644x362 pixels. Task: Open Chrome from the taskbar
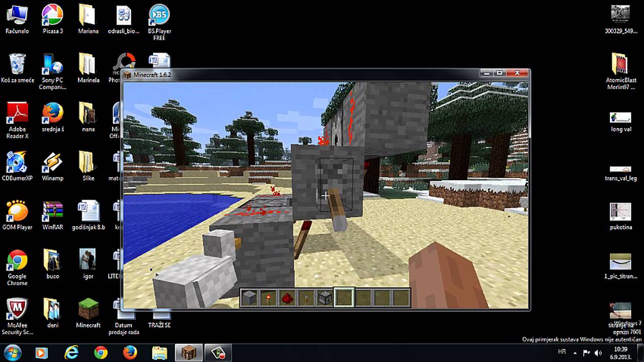(x=101, y=352)
